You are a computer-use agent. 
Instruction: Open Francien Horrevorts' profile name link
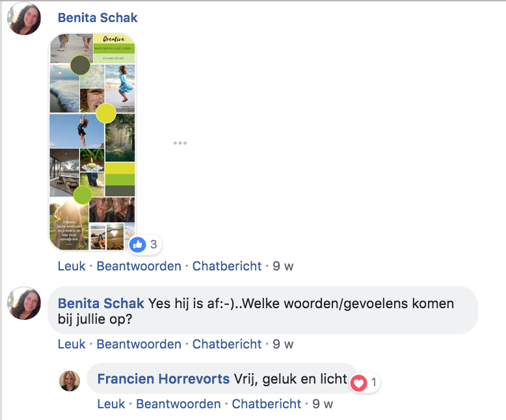pos(163,378)
